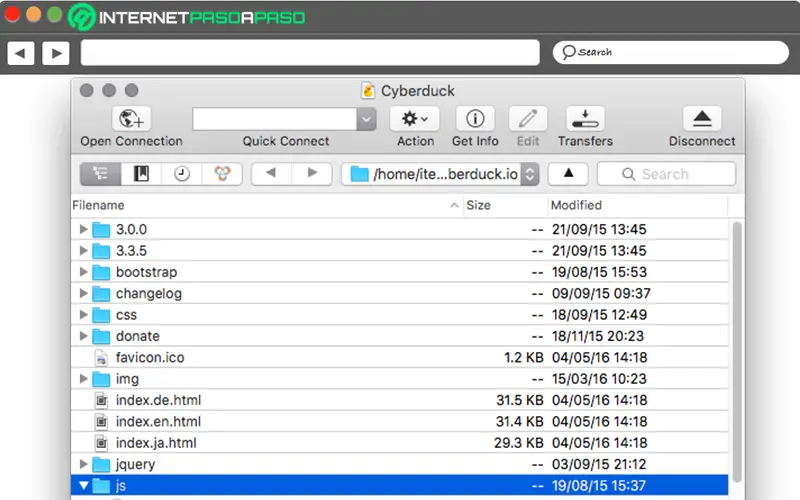Select the favicon.ico file icon
The height and width of the screenshot is (500, 800).
(102, 358)
